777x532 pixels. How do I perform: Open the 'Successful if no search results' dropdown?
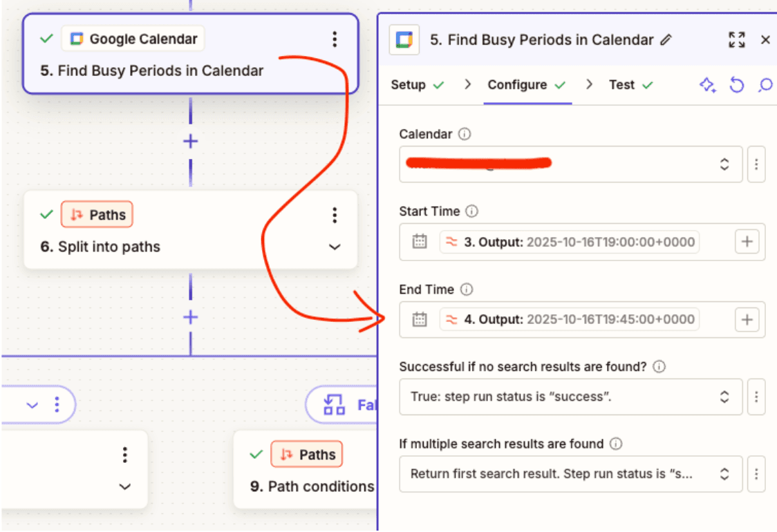pyautogui.click(x=724, y=397)
